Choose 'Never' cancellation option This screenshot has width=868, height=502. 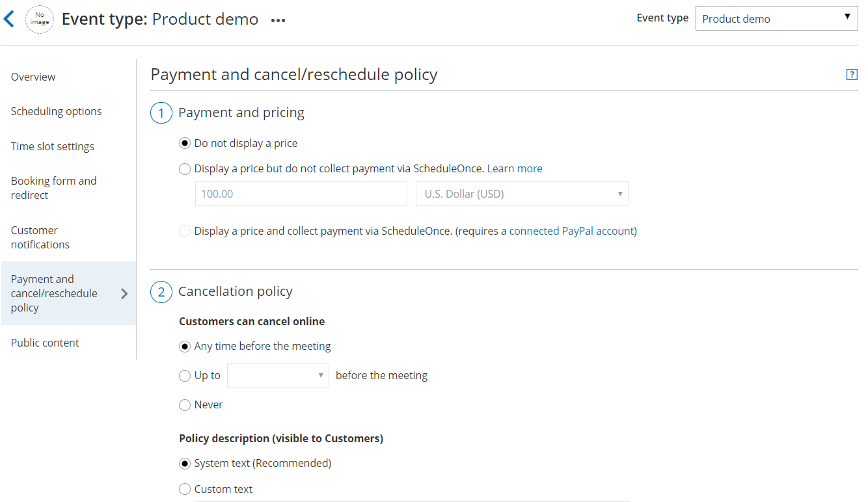coord(185,405)
